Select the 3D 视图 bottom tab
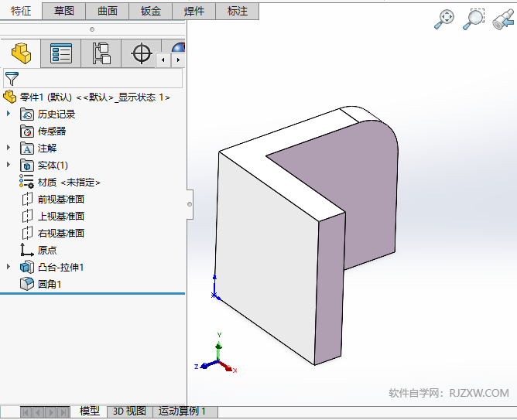 (129, 411)
